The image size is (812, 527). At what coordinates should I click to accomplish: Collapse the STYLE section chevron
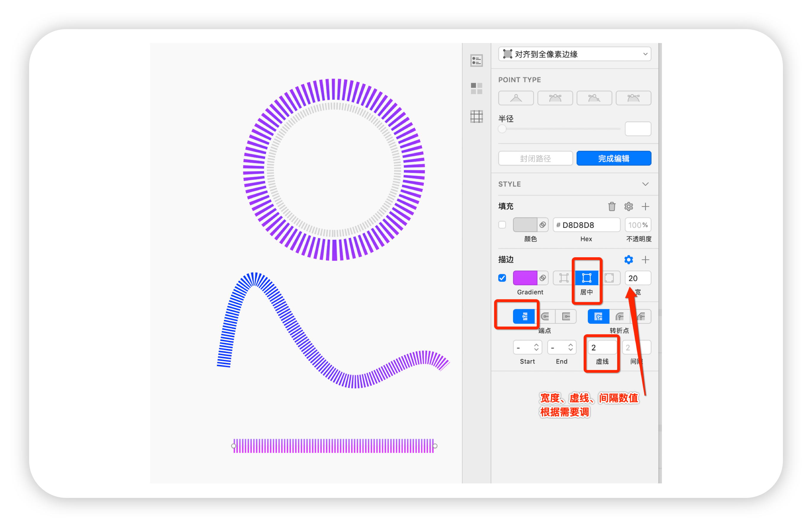pos(645,184)
